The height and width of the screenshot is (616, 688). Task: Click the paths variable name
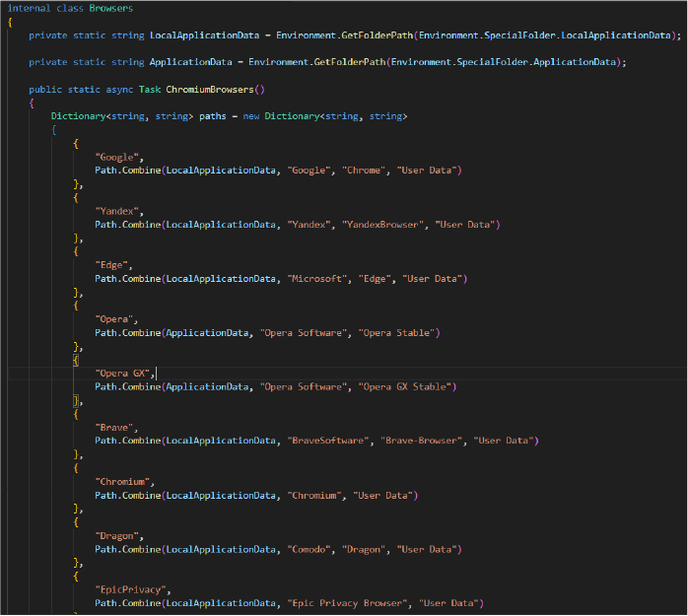213,116
